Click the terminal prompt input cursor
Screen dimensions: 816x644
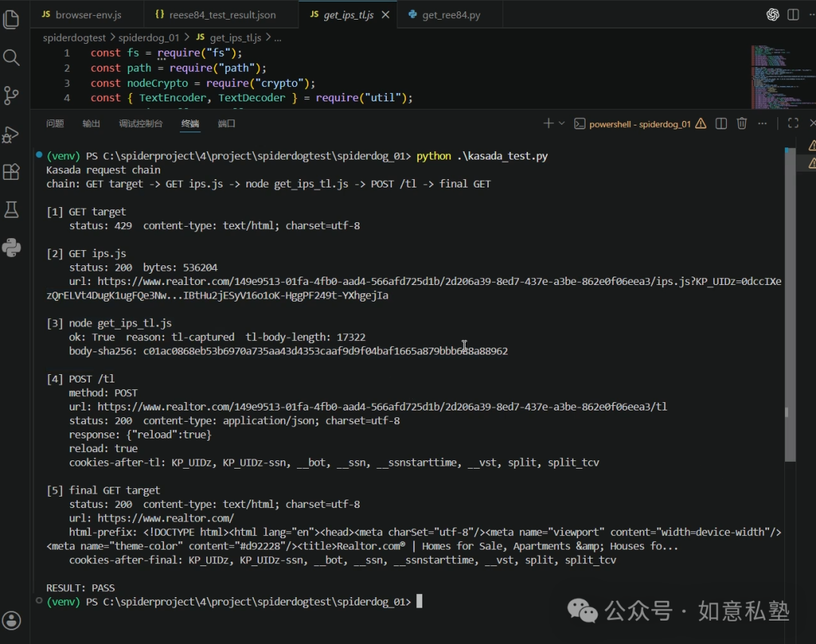click(419, 602)
